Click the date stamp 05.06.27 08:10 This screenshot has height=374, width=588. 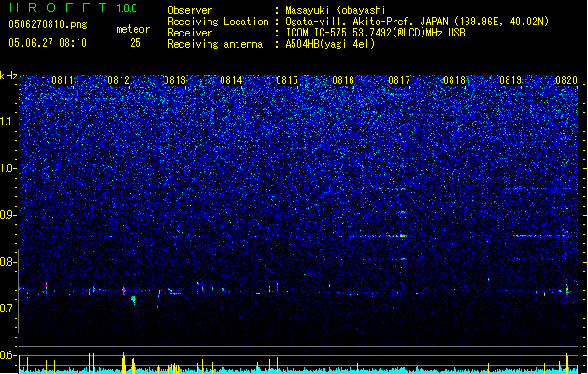pos(48,43)
